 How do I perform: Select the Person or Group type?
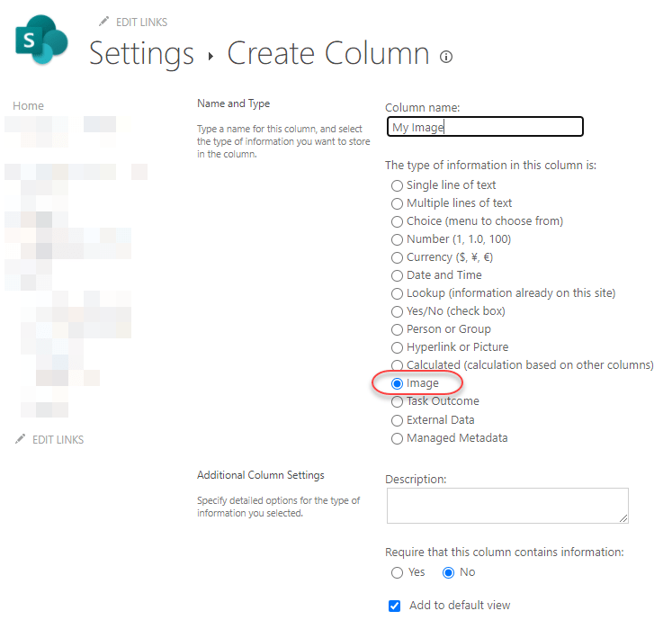(x=397, y=329)
